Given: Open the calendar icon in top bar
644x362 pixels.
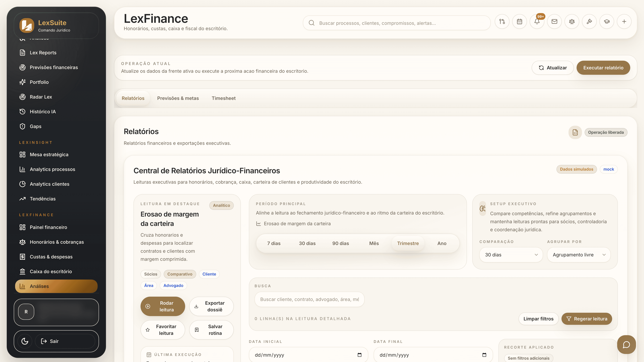Looking at the screenshot, I should click(x=520, y=21).
